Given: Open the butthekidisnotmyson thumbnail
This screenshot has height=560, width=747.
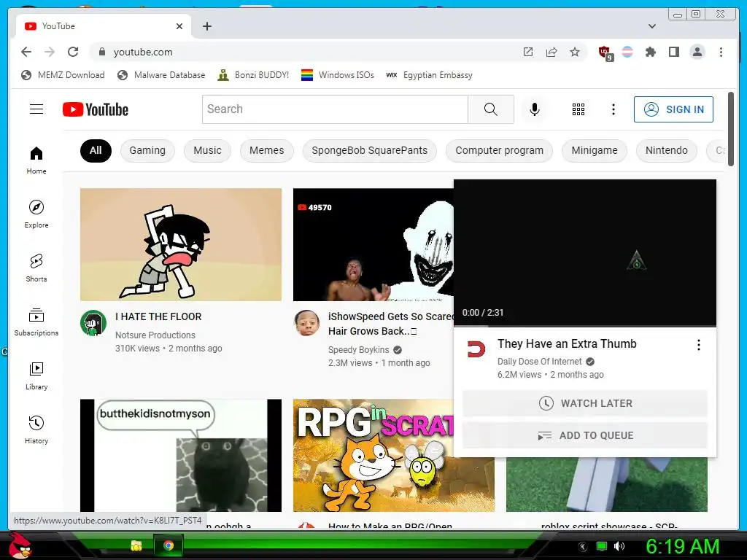Looking at the screenshot, I should (x=181, y=455).
